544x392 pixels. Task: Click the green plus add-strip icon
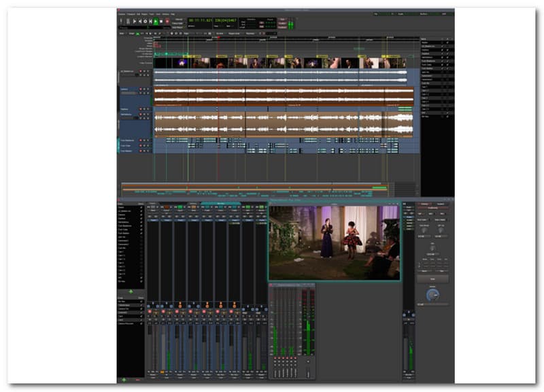coord(131,291)
